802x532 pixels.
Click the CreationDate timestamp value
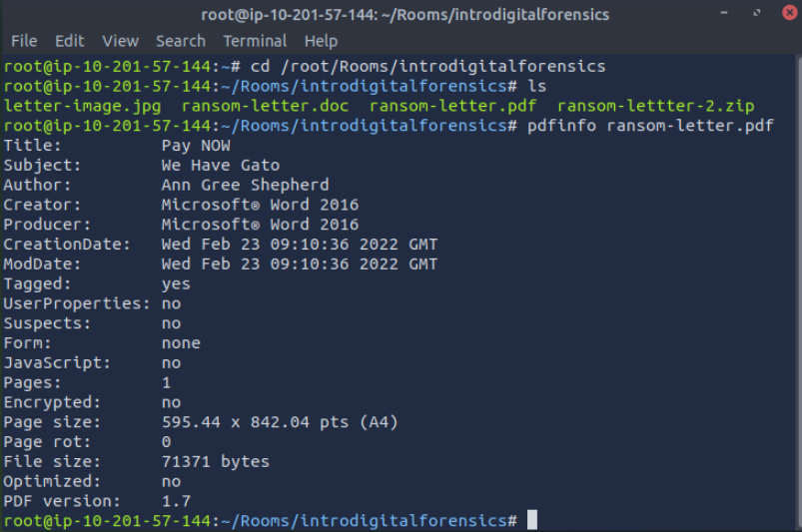point(299,245)
